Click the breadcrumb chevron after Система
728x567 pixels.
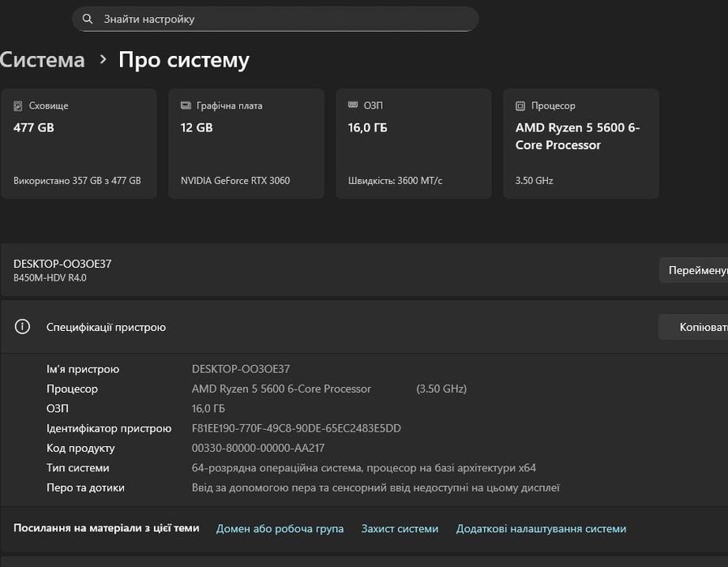pos(103,60)
